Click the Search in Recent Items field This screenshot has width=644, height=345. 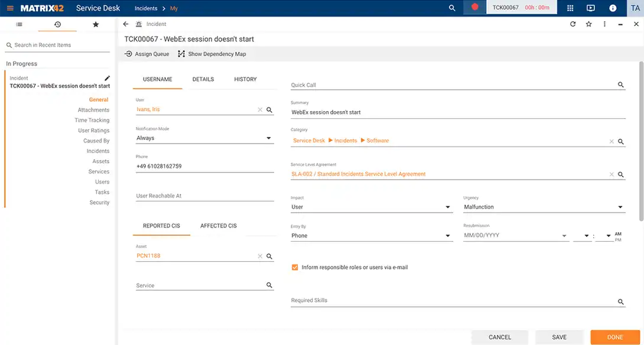click(x=53, y=44)
